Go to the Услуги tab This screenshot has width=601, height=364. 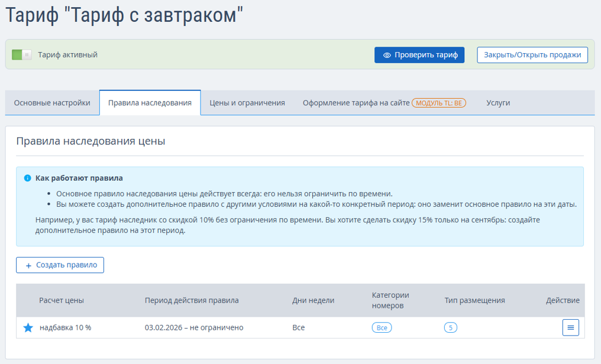click(498, 103)
